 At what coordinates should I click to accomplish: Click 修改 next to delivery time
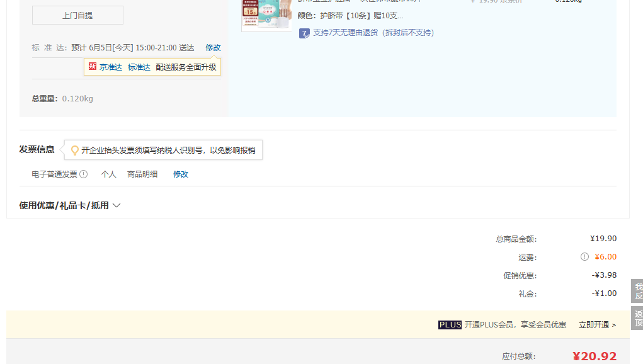tap(213, 48)
